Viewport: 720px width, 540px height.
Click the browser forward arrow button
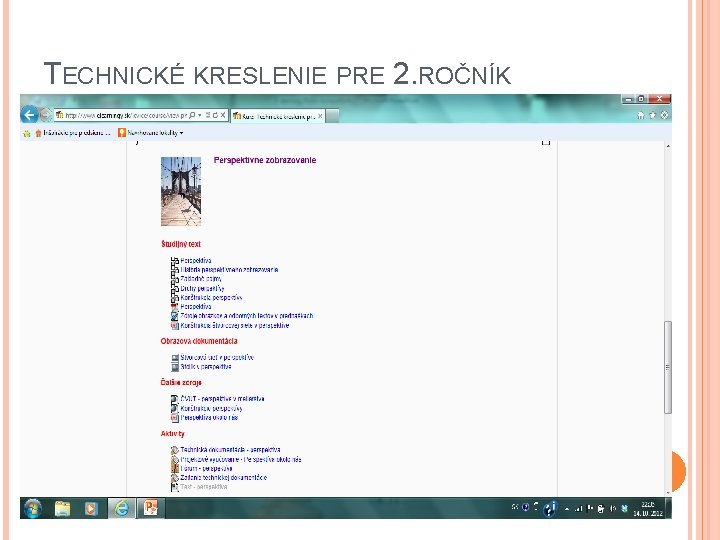[45, 115]
